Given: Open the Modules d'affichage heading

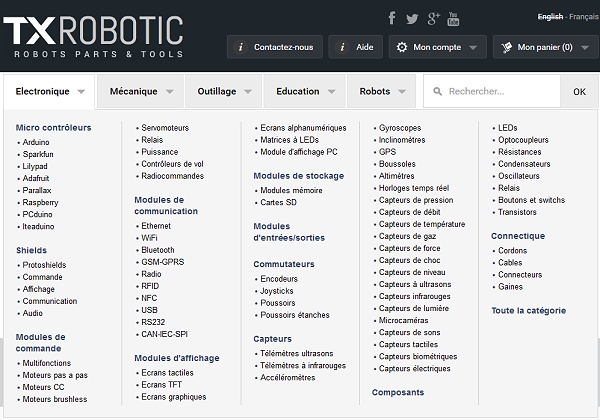Looking at the screenshot, I should point(177,358).
